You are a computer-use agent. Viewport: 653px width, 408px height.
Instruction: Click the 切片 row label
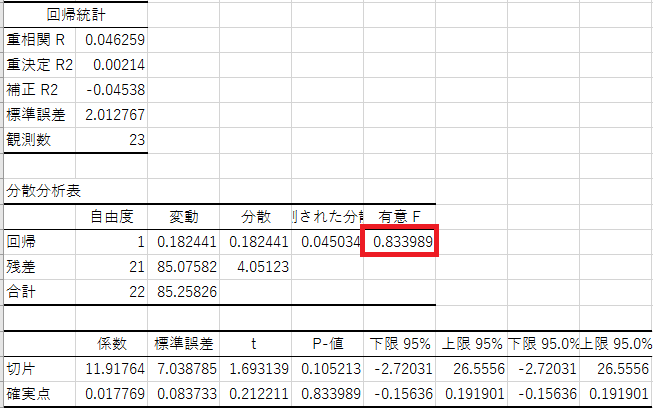40,369
